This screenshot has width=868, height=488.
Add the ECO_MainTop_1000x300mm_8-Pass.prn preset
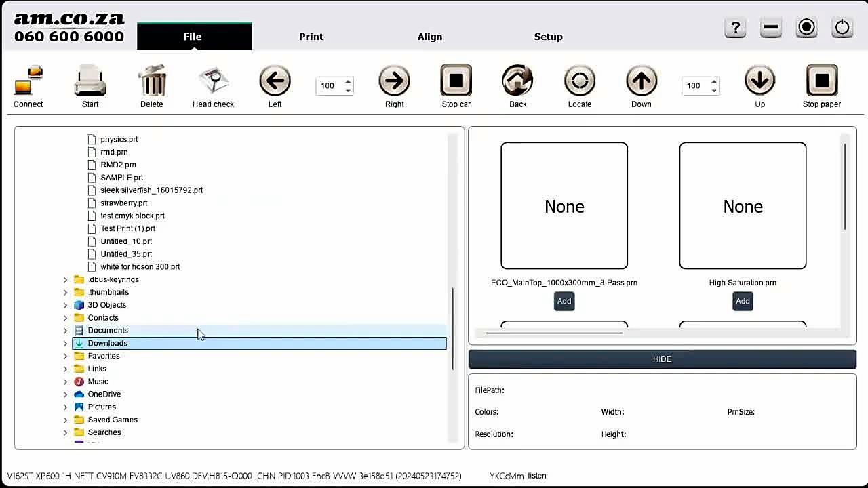pyautogui.click(x=564, y=301)
